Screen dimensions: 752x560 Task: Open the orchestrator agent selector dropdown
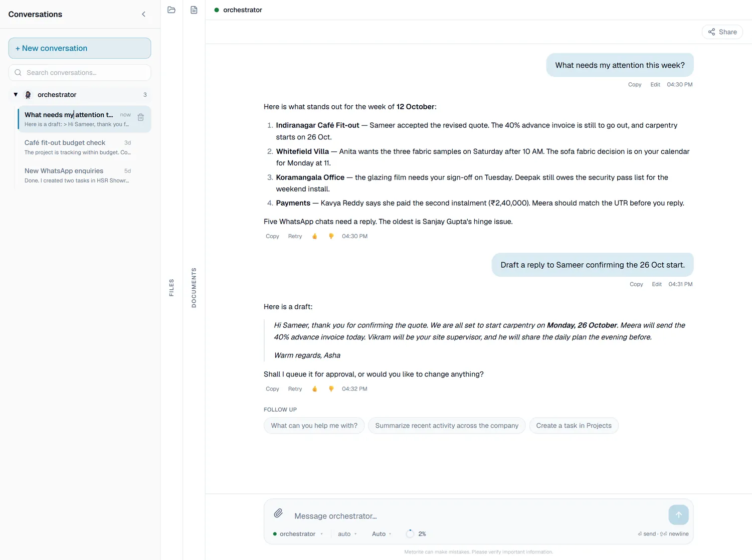click(x=298, y=534)
